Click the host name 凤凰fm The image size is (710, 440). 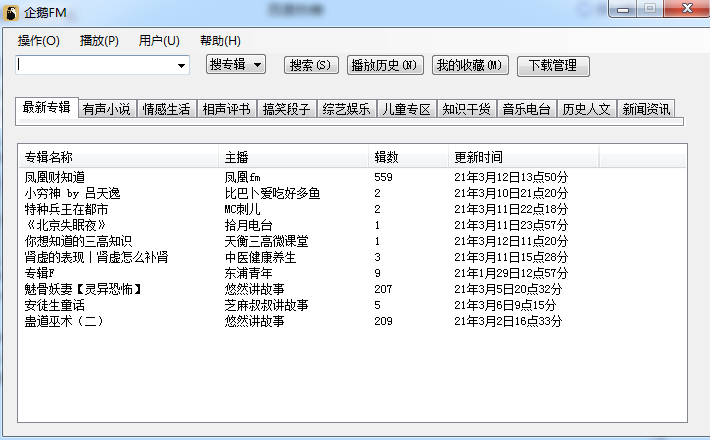tap(243, 177)
